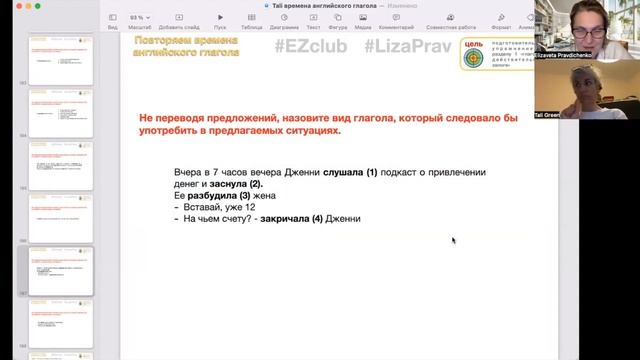
Task: Click the bold word заснула (2)
Action: click(236, 184)
